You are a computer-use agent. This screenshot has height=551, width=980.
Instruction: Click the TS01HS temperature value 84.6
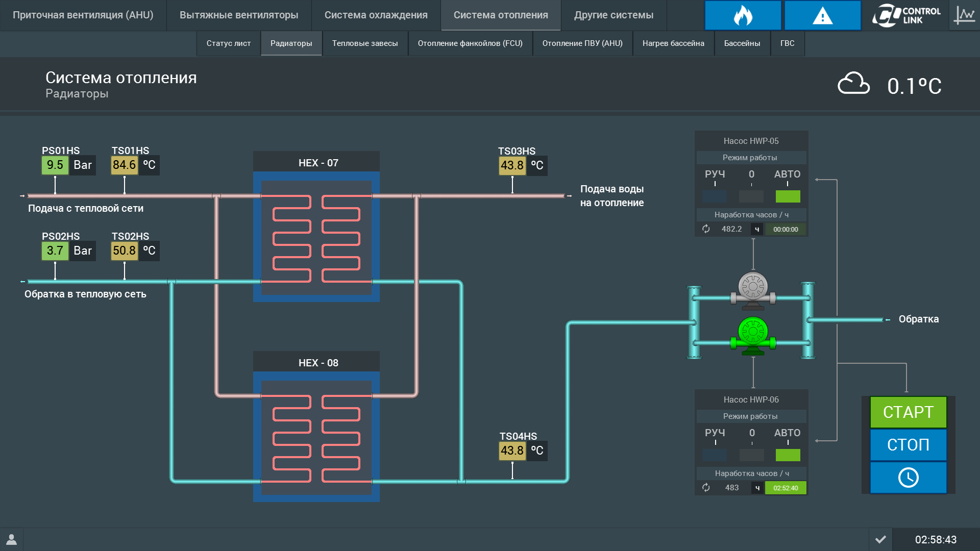click(125, 165)
